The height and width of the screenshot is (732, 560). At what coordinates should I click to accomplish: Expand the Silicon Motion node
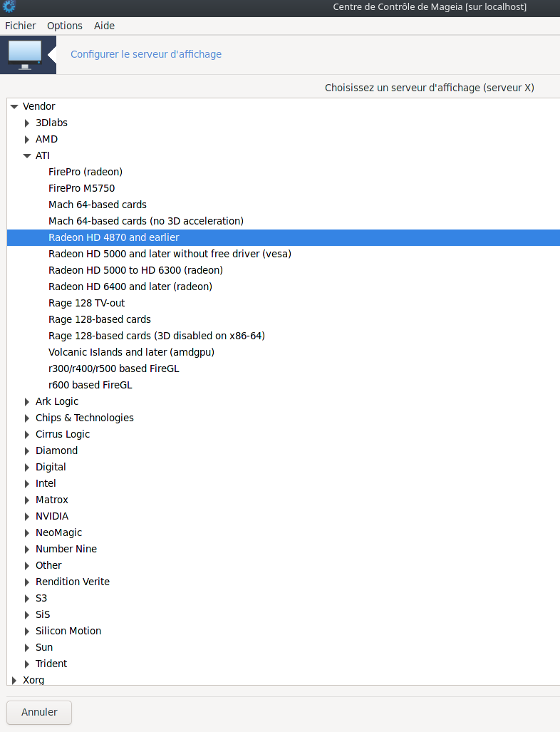point(26,632)
